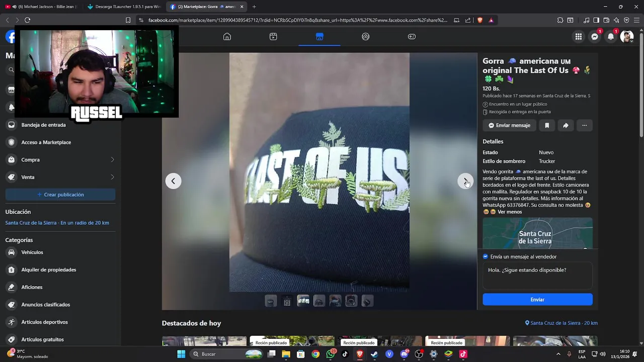644x362 pixels.
Task: Switch to the Descarga TLauncher tab
Action: [x=124, y=7]
